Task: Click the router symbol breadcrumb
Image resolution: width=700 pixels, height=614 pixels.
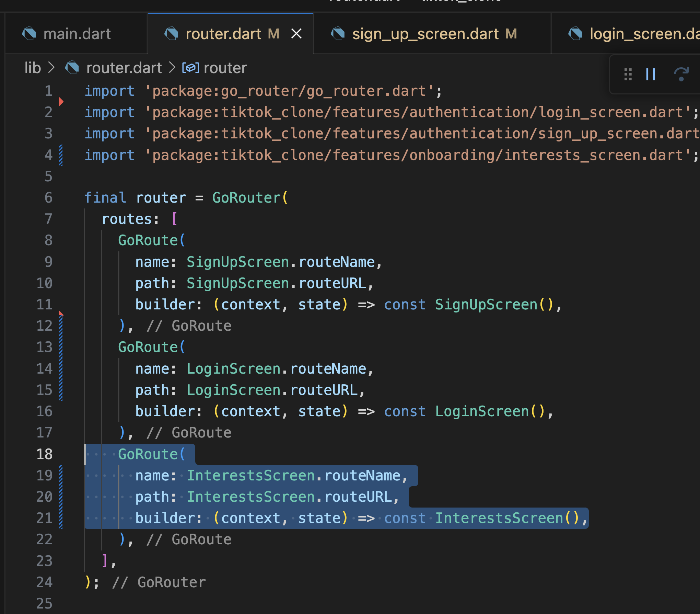Action: pyautogui.click(x=225, y=68)
